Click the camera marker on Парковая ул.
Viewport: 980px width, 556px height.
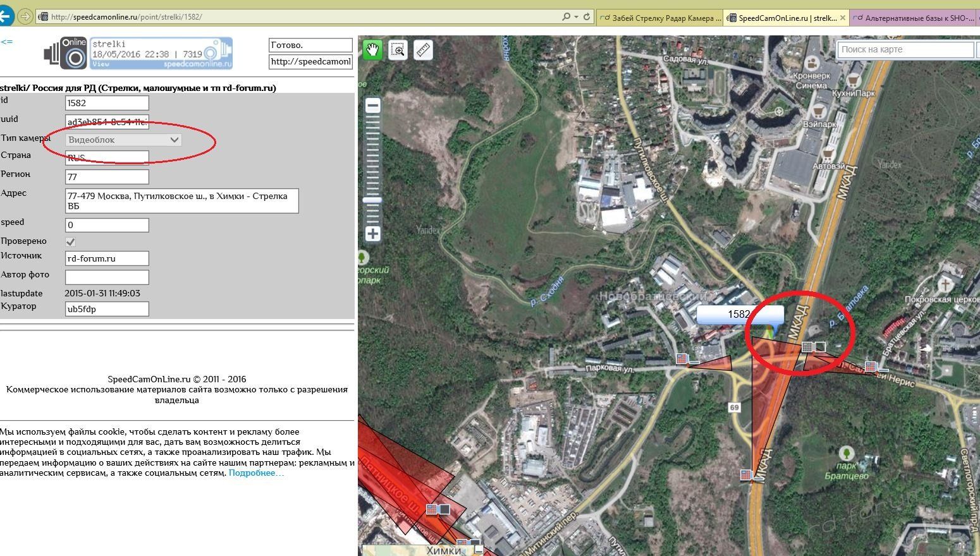click(x=682, y=359)
